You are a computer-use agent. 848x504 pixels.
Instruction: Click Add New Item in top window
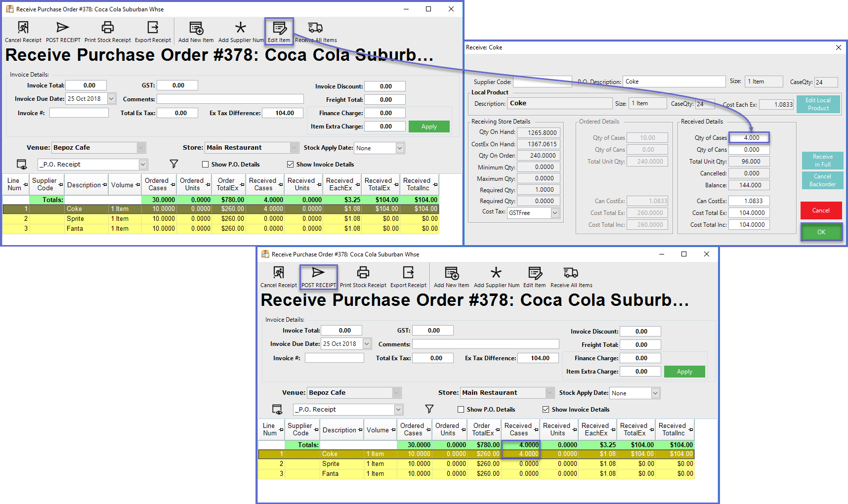pyautogui.click(x=196, y=33)
